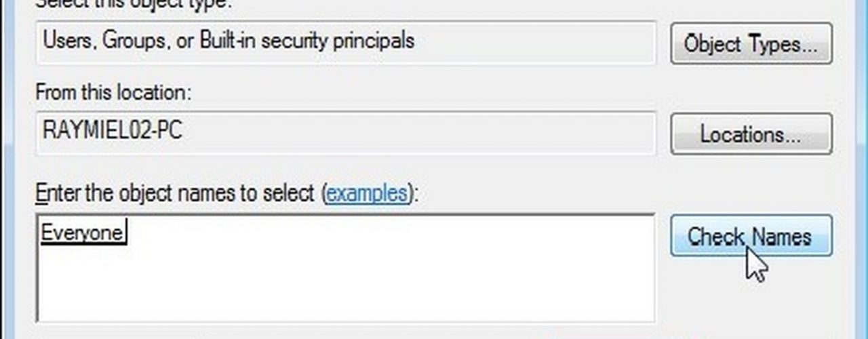The image size is (868, 339).
Task: Place cursor at the caret after Everyone
Action: click(125, 233)
